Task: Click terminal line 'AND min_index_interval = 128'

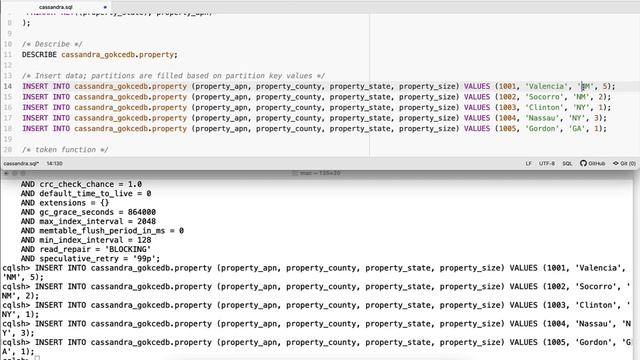Action: (86, 240)
